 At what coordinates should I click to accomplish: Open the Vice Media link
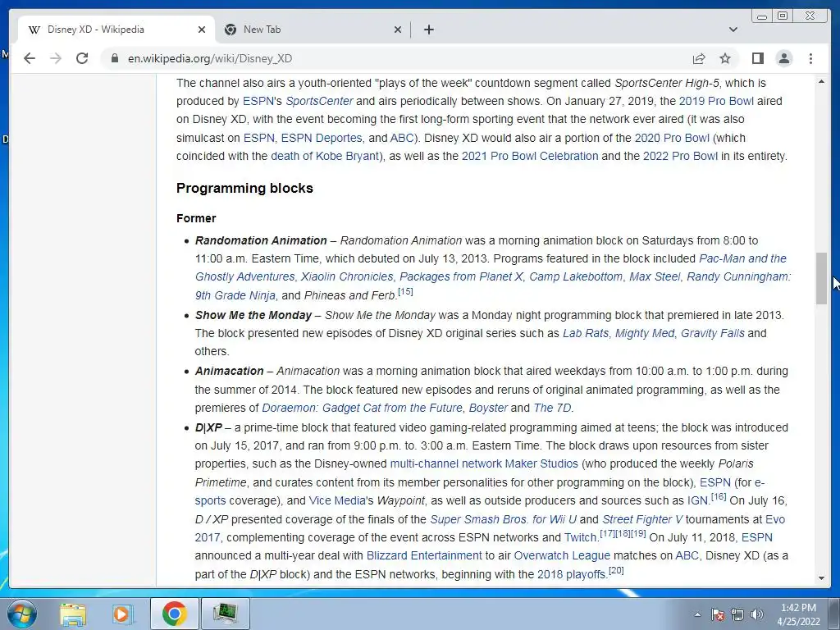(x=337, y=501)
